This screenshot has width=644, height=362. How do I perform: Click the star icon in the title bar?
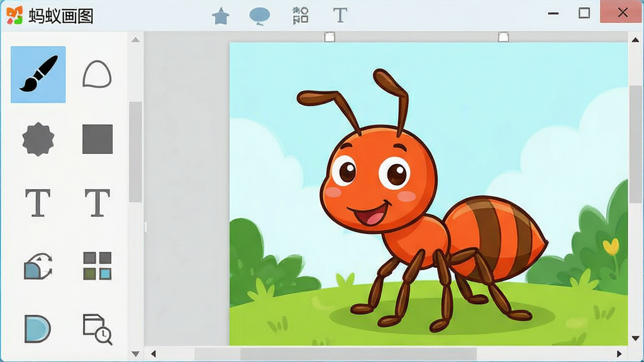[x=221, y=16]
